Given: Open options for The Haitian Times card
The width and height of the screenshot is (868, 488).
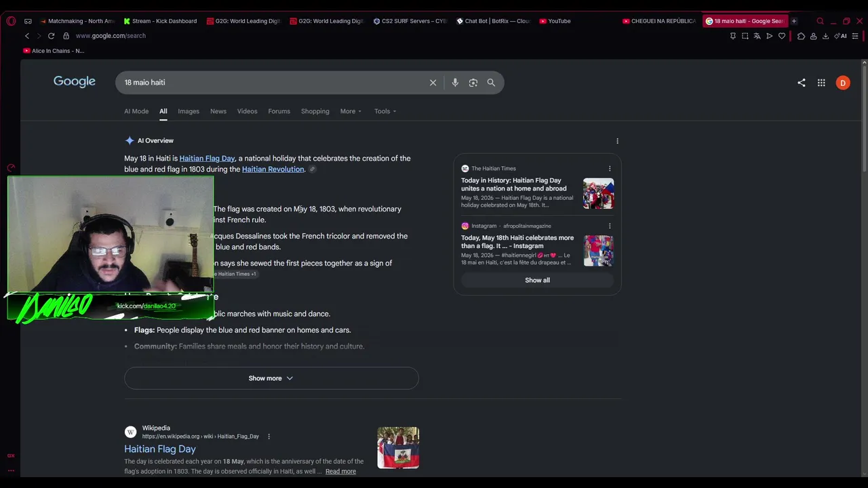Looking at the screenshot, I should 610,169.
